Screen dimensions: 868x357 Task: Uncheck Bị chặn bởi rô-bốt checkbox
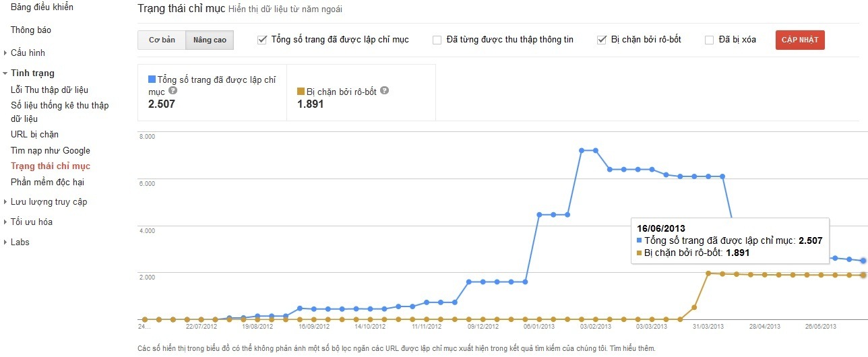click(x=602, y=40)
